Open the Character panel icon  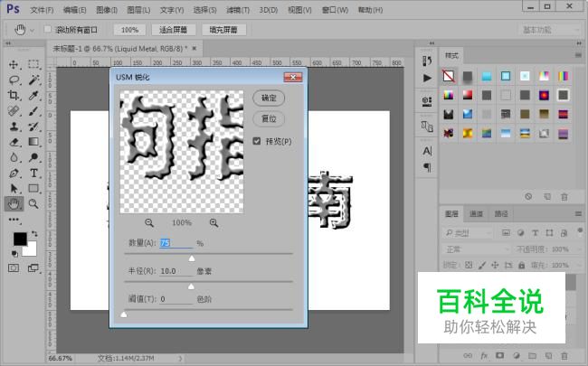coord(427,151)
